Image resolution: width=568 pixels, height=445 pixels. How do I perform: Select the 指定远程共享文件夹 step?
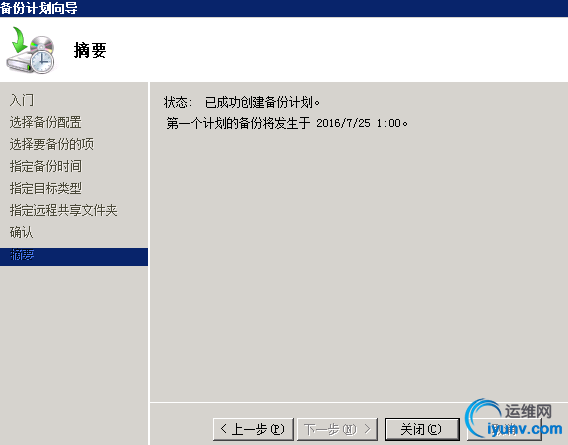click(63, 210)
